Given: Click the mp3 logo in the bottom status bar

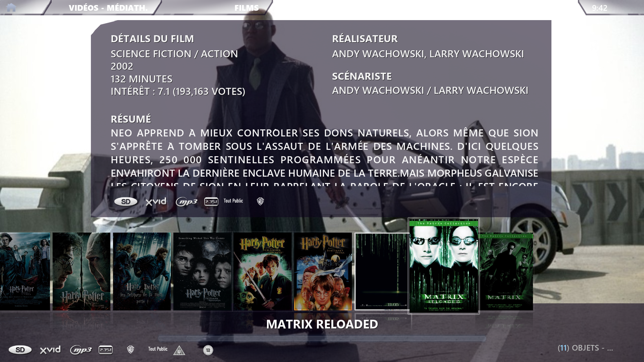Looking at the screenshot, I should tap(81, 350).
